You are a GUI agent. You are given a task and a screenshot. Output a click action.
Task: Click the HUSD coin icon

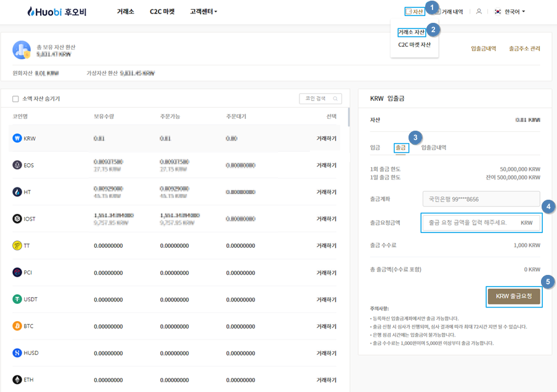click(x=17, y=353)
